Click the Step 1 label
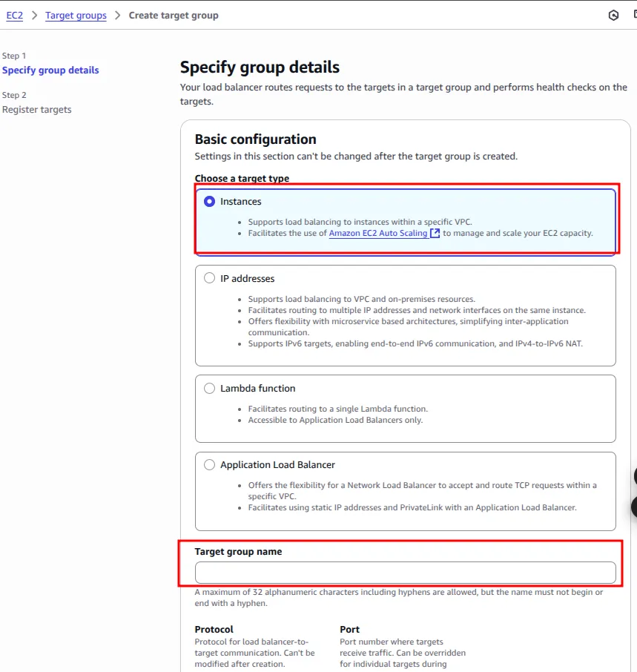 click(x=14, y=56)
